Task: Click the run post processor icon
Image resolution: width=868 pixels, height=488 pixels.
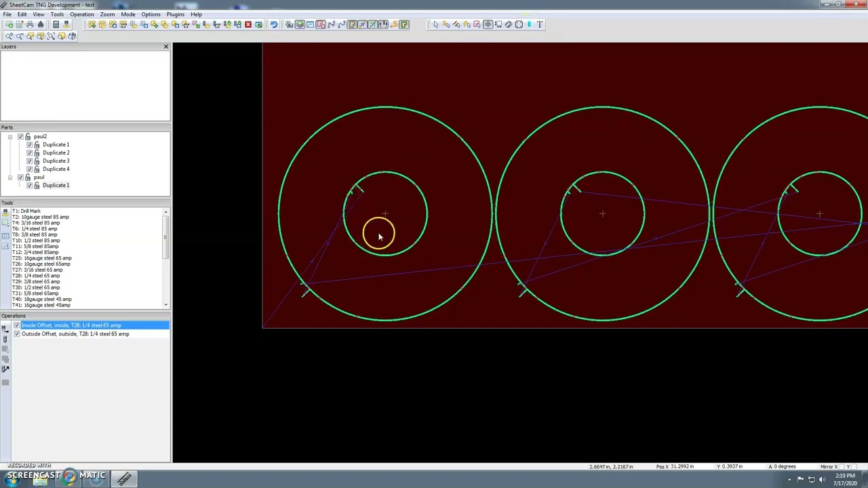Action: pos(9,24)
